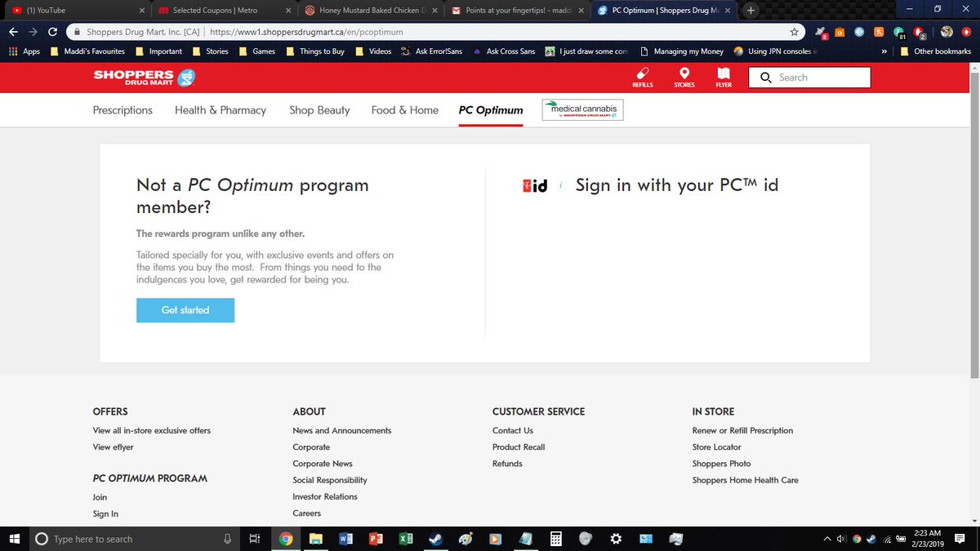Viewport: 980px width, 551px height.
Task: Select the PC Optimum nav item
Action: point(491,110)
